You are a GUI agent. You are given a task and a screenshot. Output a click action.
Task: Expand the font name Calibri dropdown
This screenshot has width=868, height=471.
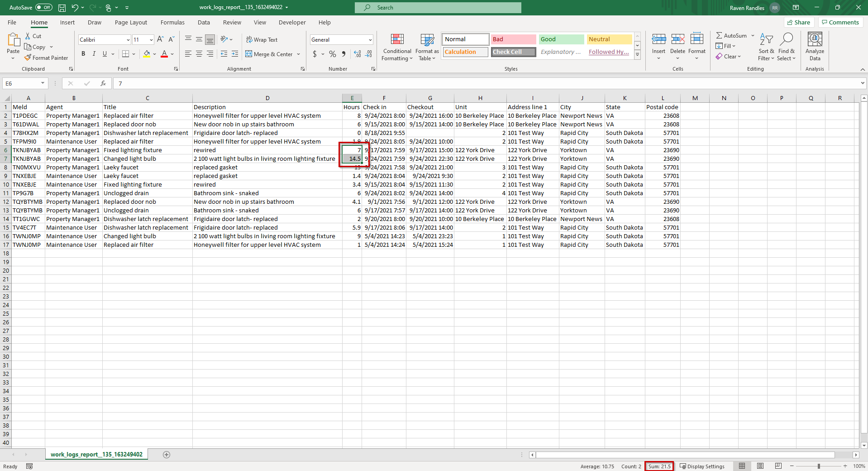[x=128, y=40]
